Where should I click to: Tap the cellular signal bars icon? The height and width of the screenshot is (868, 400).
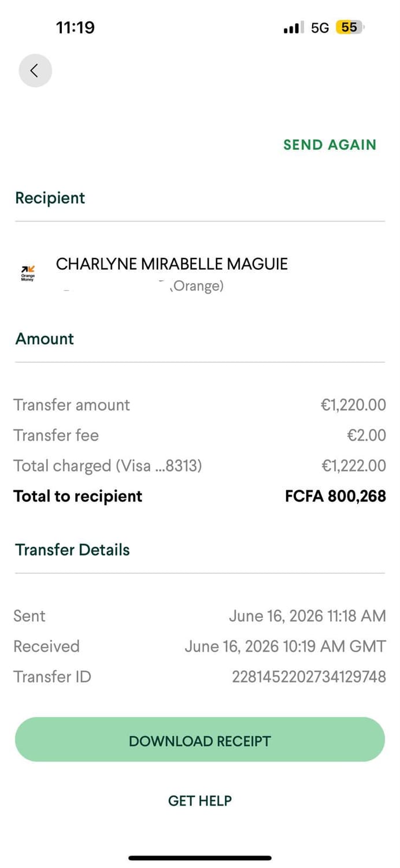tap(293, 27)
